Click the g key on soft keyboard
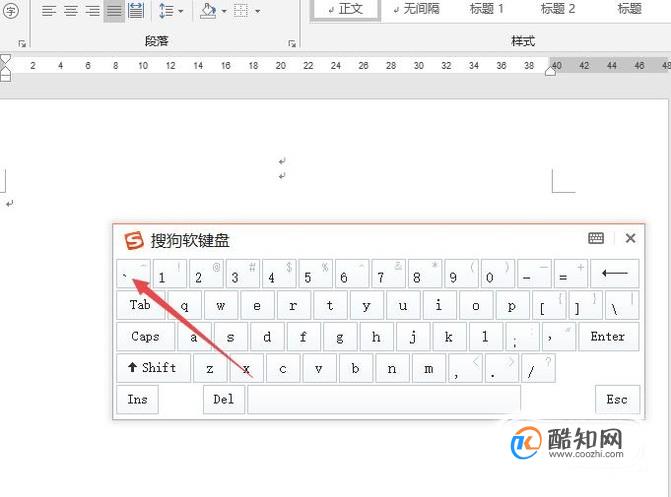The height and width of the screenshot is (497, 671). [x=340, y=336]
